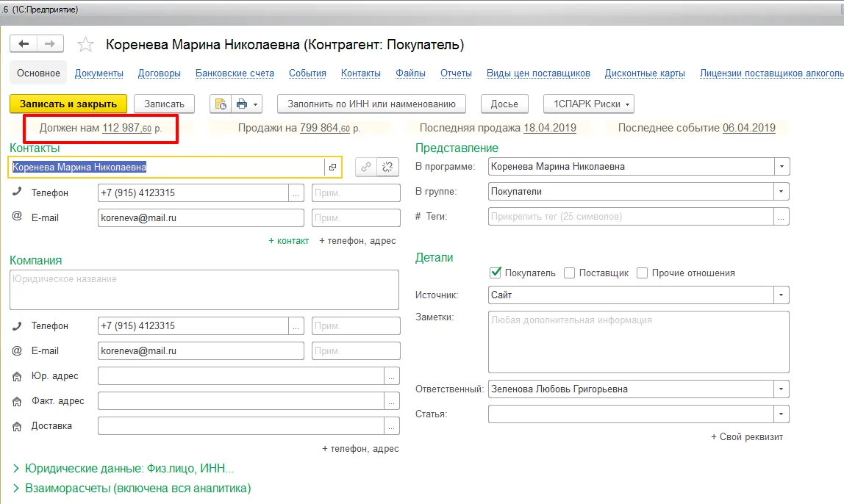Click the link contact chain icon

click(x=365, y=167)
